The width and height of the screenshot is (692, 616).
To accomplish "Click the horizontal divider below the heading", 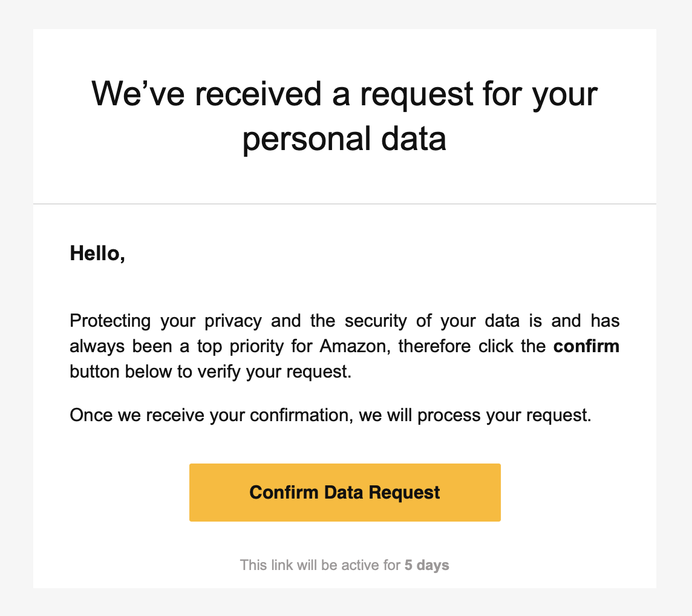I will [x=345, y=204].
